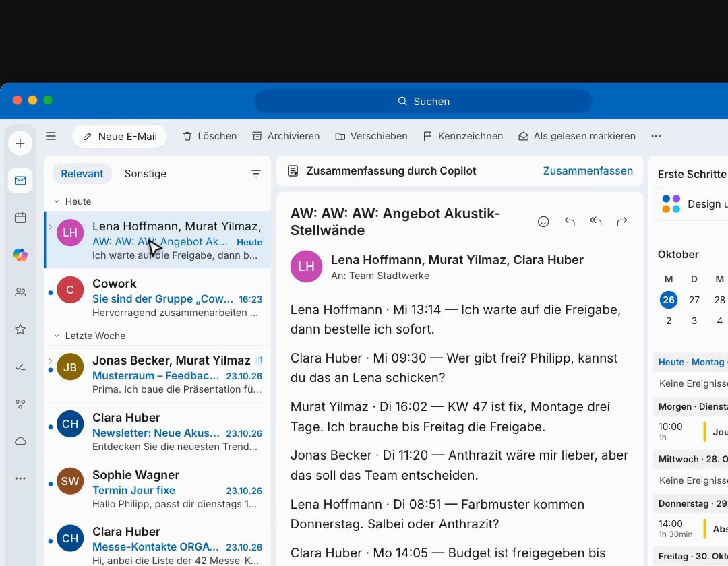Select date 26 in the calendar

[669, 300]
